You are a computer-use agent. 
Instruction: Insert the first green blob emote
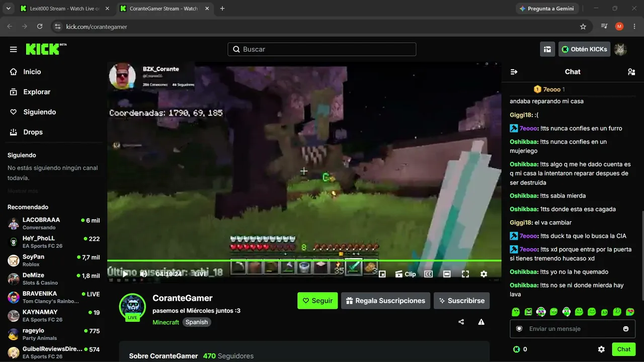point(515,312)
